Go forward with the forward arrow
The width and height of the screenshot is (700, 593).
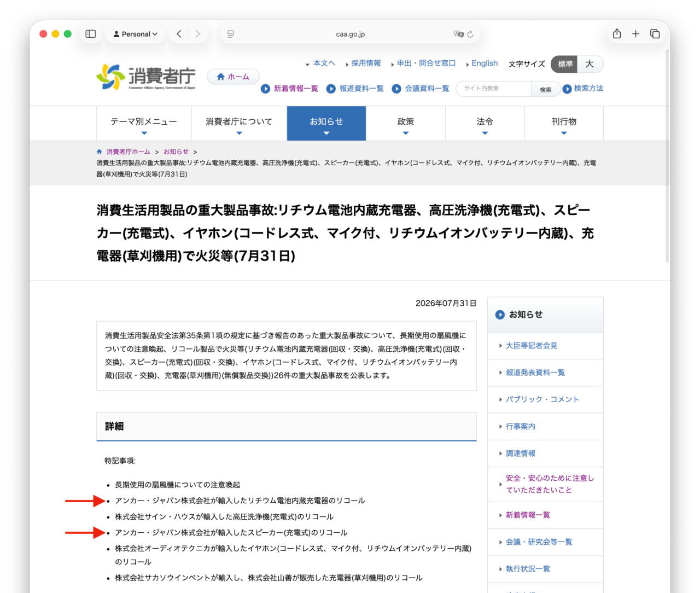(197, 34)
